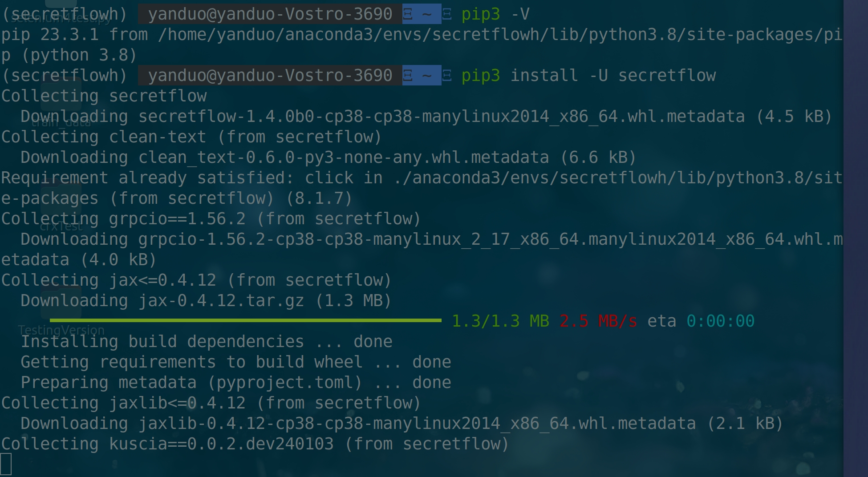Click the tilde directory segment in first prompt
The height and width of the screenshot is (477, 868).
[426, 14]
